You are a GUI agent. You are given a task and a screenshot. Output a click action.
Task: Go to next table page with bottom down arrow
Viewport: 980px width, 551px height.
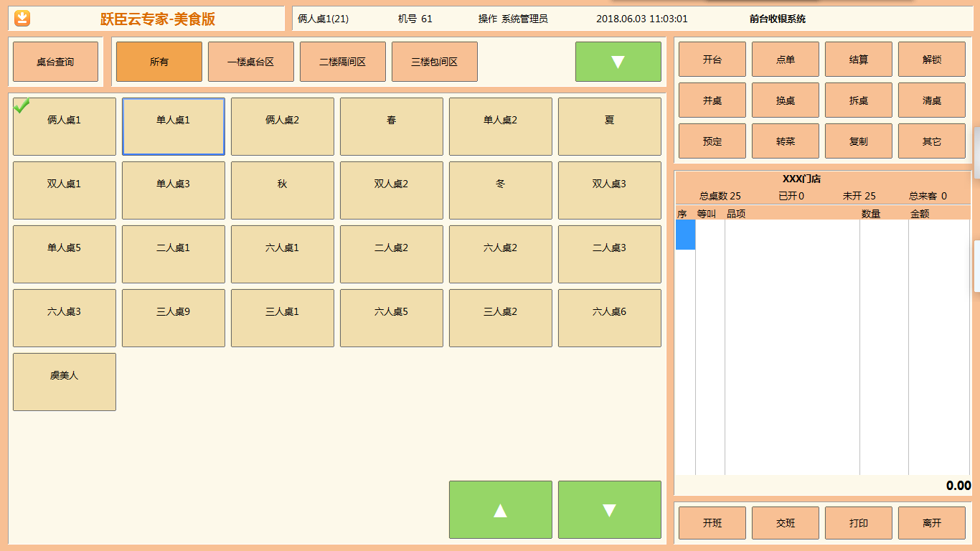pos(609,509)
